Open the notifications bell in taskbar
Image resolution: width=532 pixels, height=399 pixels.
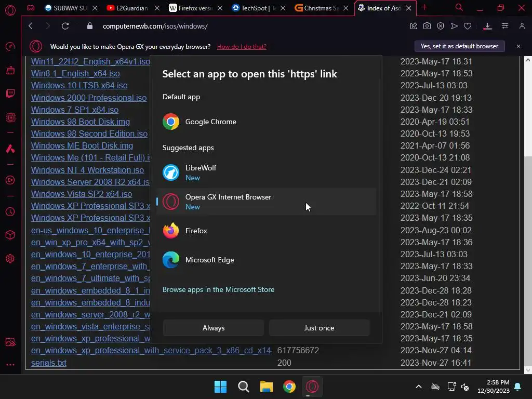[x=518, y=387]
